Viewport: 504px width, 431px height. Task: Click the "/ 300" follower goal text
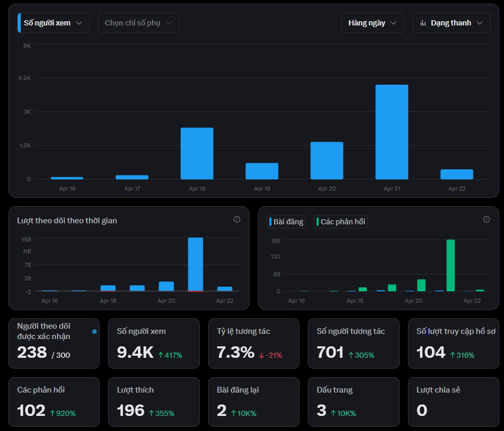61,355
